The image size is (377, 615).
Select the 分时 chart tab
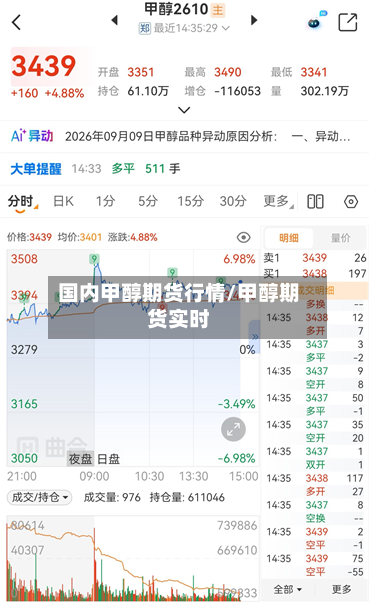coord(21,202)
